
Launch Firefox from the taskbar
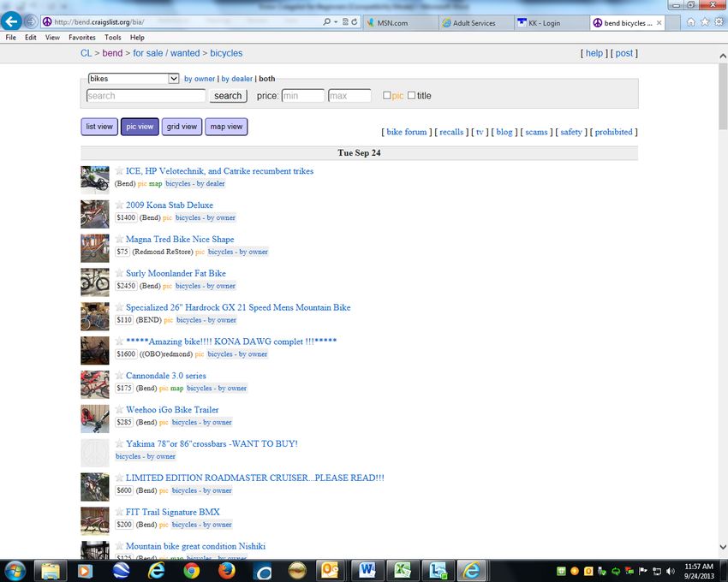227,570
